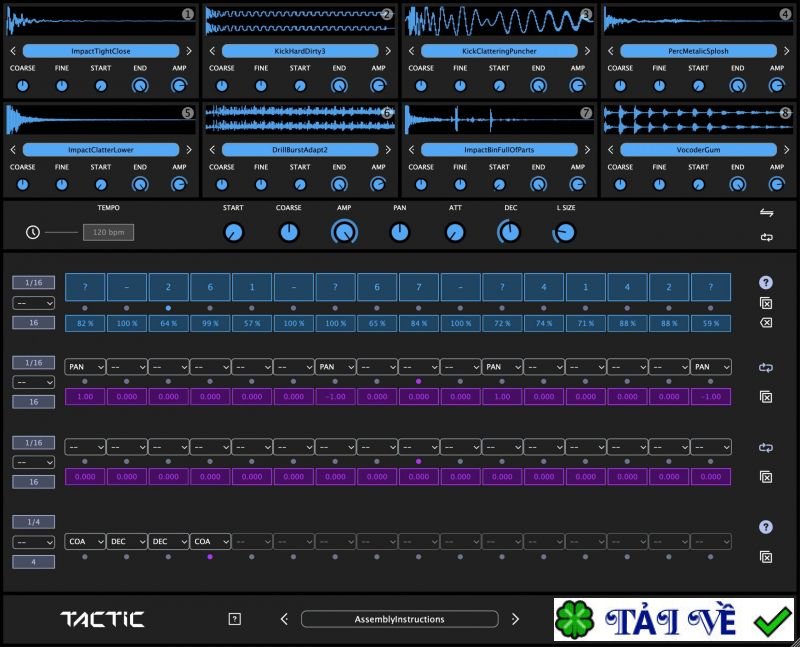Toggle purple dot under second COA dropdown

(x=210, y=557)
